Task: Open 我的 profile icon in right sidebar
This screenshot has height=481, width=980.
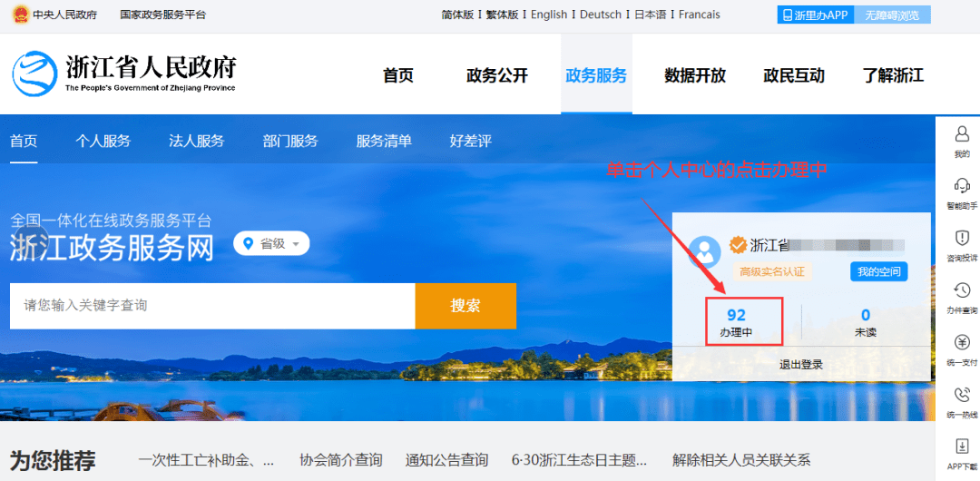Action: pos(962,133)
